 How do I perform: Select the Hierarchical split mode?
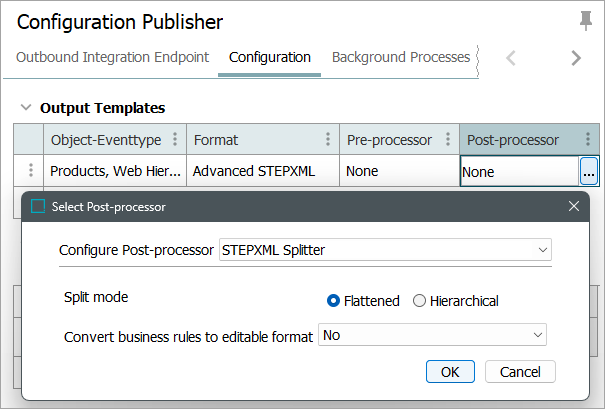pos(419,301)
